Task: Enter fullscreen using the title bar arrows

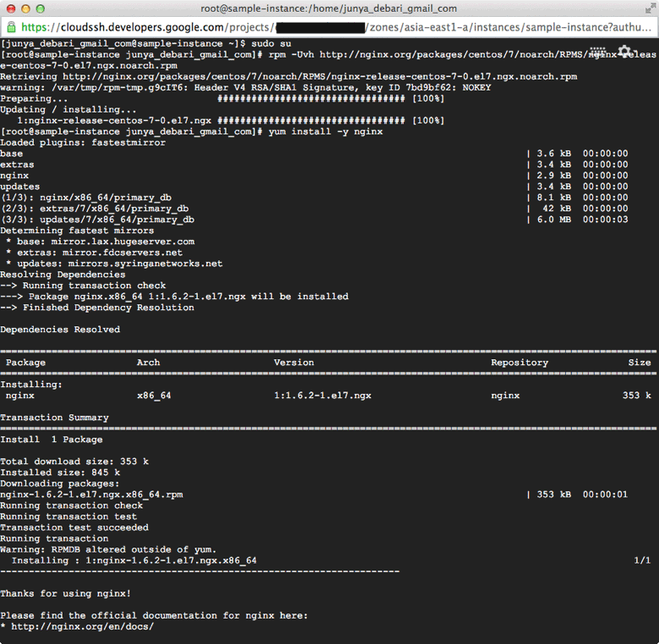Action: [x=651, y=8]
